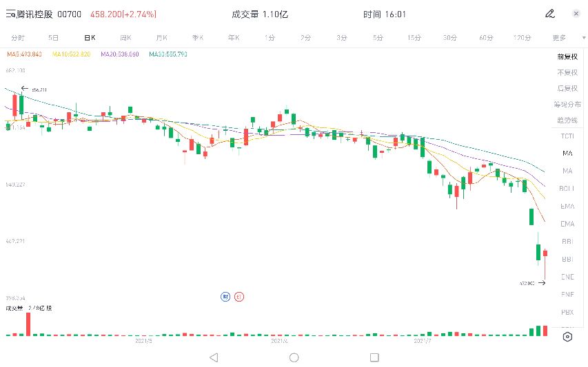Close the chart with the X icon
This screenshot has height=367, width=588.
(x=576, y=14)
